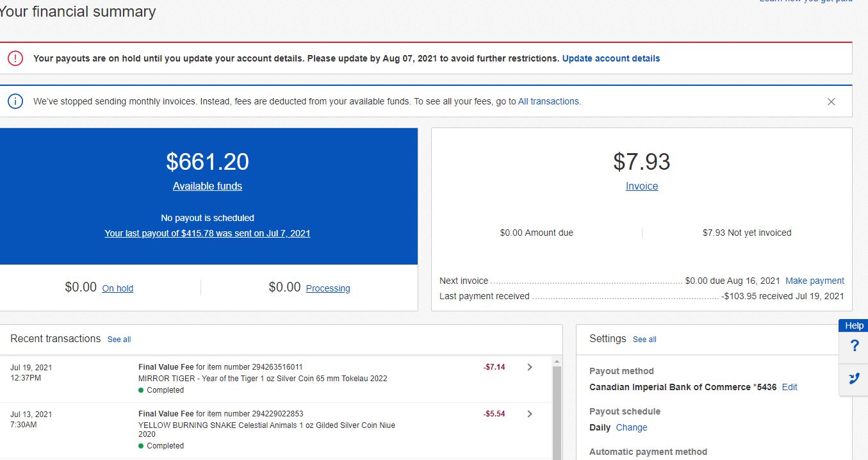The image size is (868, 460).
Task: Open the Help question mark icon
Action: [853, 345]
